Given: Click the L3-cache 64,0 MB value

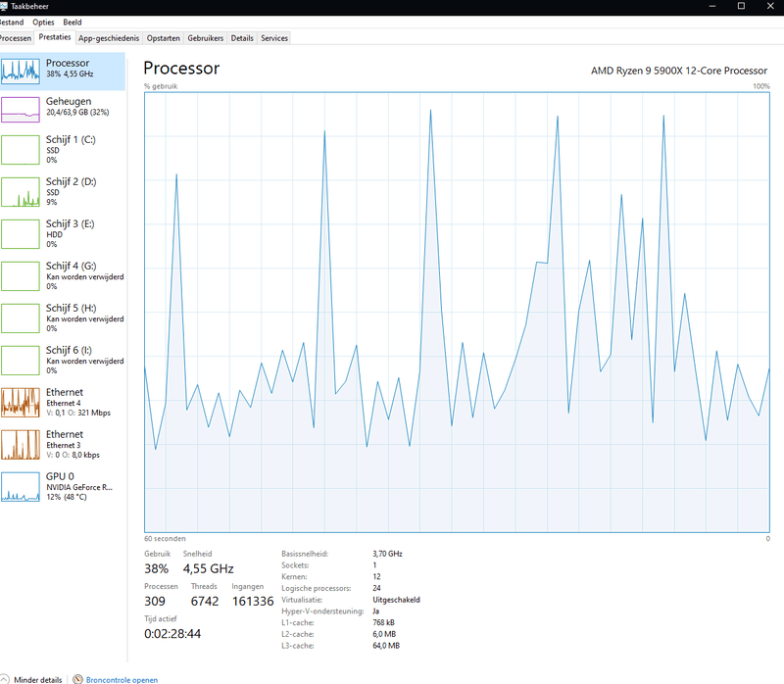Looking at the screenshot, I should coord(386,646).
